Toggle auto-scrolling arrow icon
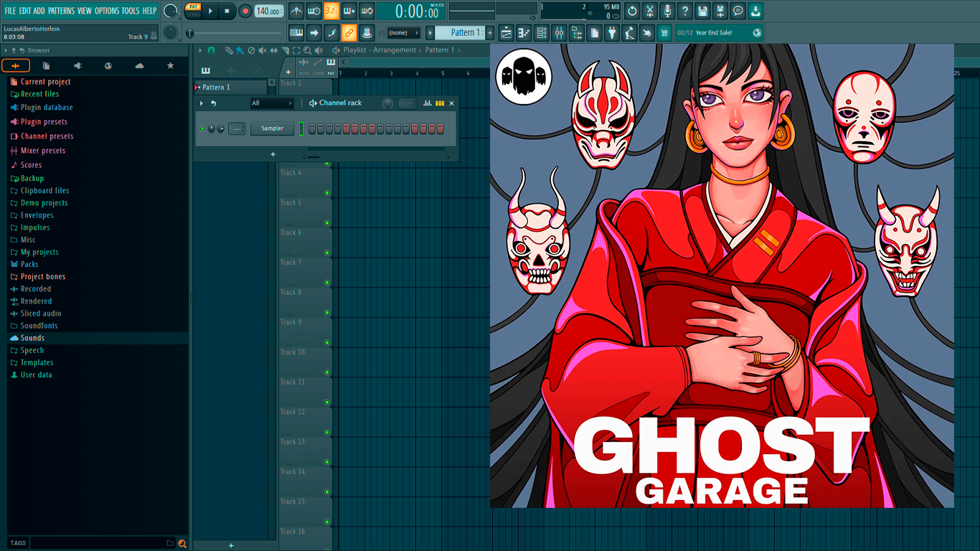This screenshot has width=980, height=551. [x=314, y=32]
